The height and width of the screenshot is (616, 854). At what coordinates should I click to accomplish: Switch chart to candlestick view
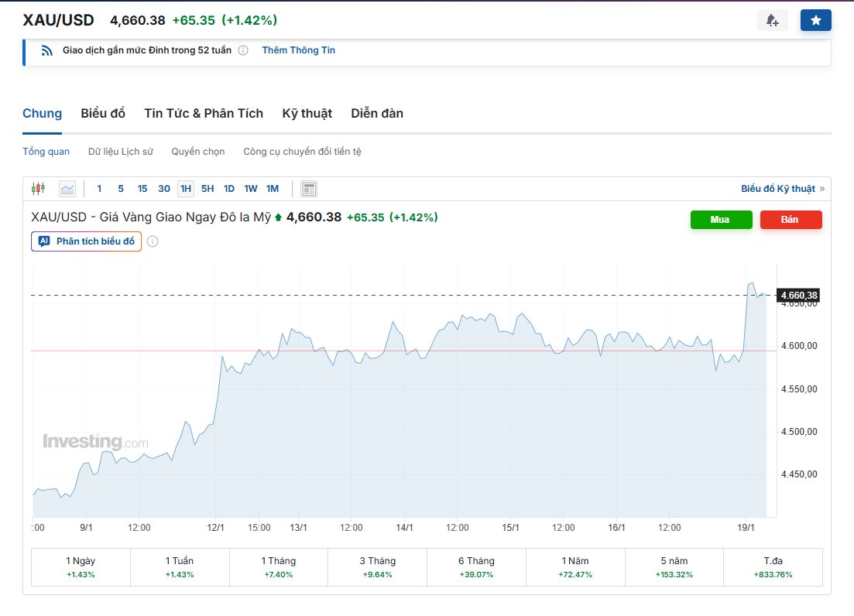38,188
